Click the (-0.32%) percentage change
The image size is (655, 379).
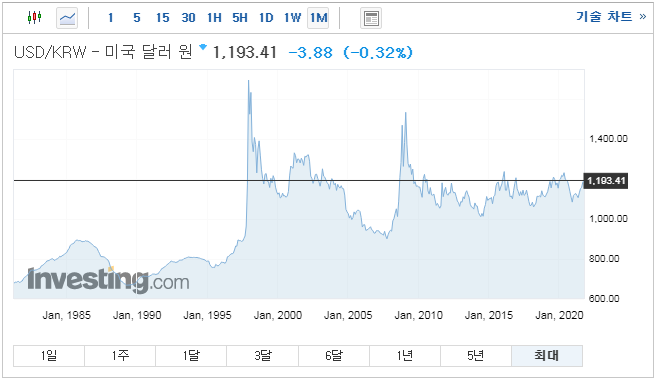[378, 53]
